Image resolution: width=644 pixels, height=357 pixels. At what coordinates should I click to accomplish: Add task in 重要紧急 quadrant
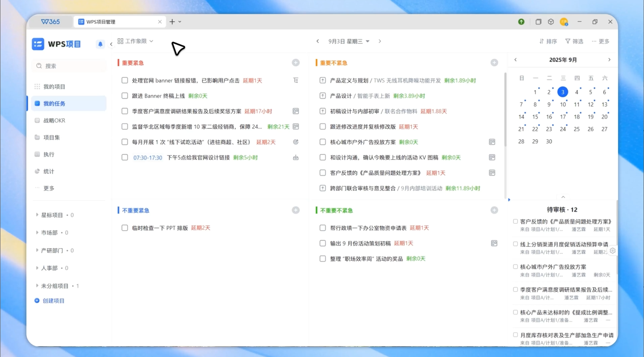tap(296, 63)
